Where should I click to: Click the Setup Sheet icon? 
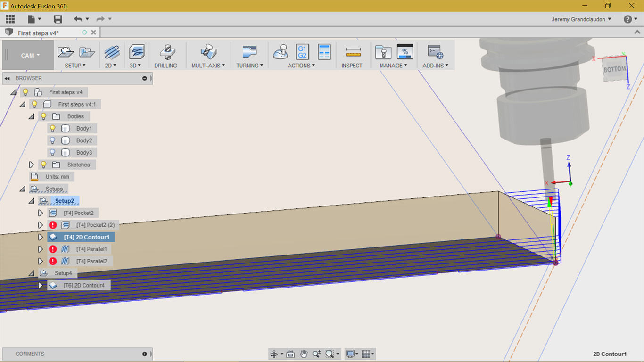tap(324, 52)
